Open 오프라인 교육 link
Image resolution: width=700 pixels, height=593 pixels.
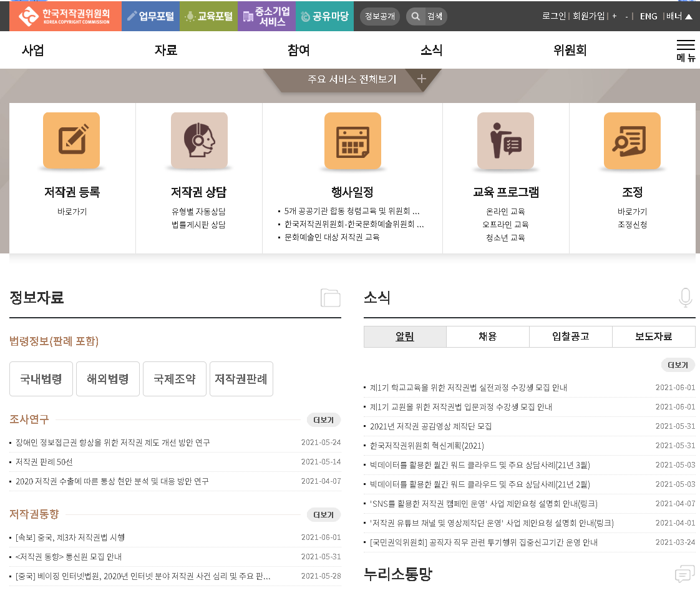coord(505,225)
